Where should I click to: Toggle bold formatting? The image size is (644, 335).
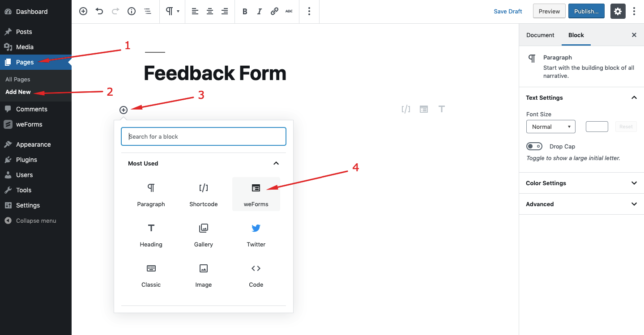245,12
